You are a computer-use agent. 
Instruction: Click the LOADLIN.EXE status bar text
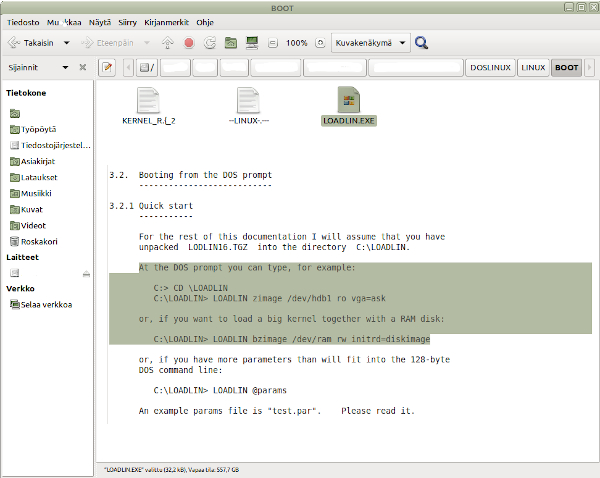(x=171, y=470)
